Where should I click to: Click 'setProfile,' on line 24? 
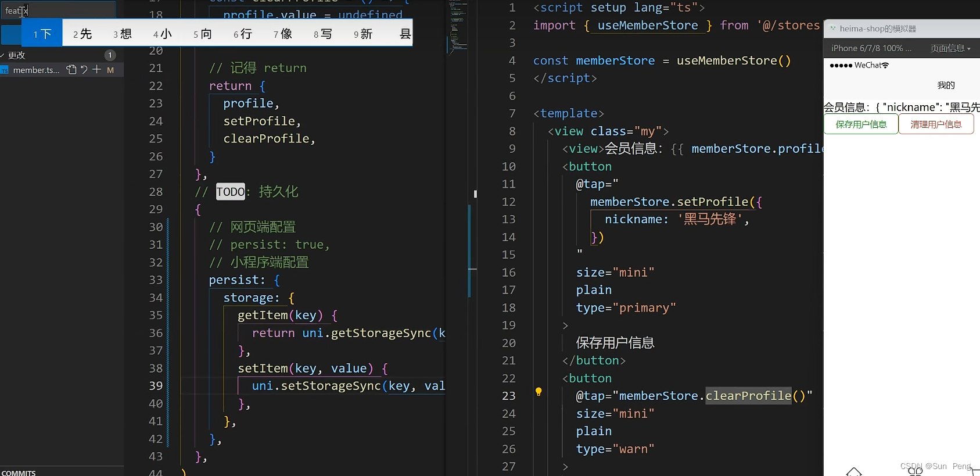pos(262,121)
